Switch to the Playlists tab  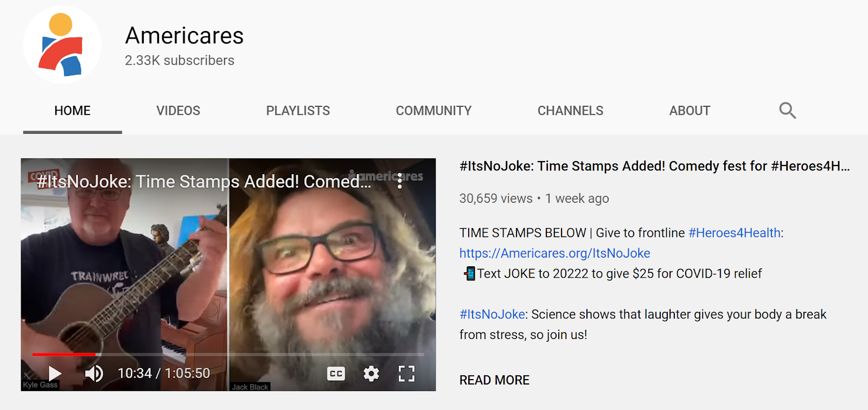[298, 111]
